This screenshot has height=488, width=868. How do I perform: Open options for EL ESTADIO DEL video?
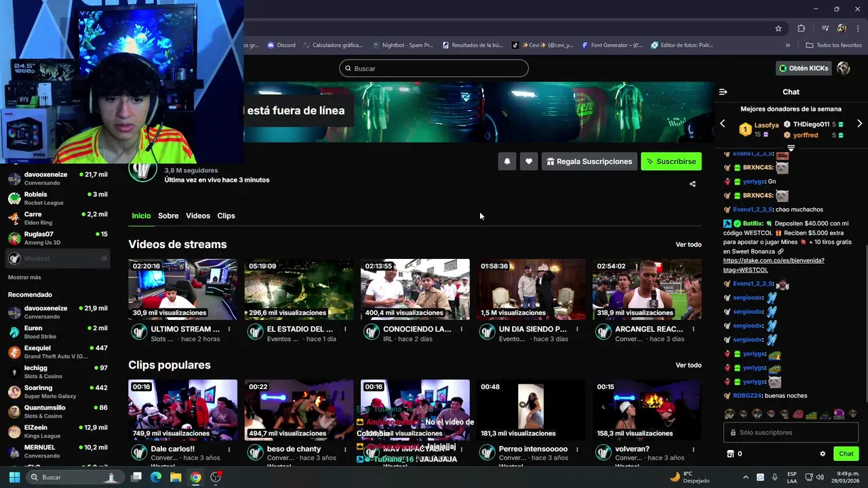click(345, 329)
